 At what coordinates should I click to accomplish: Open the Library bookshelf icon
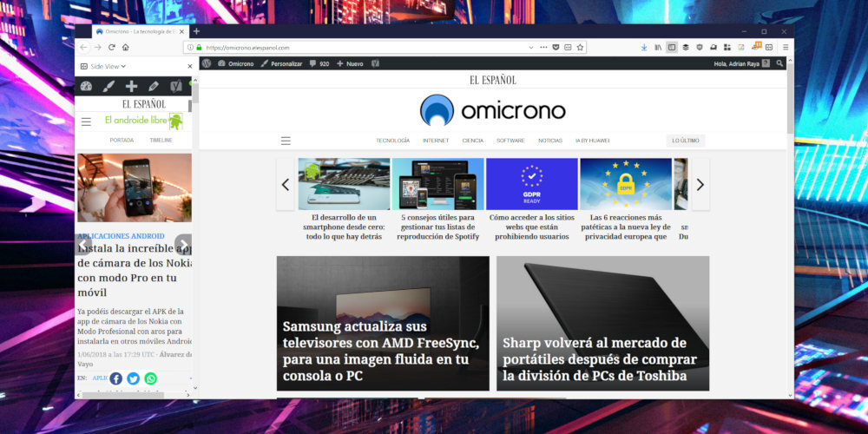pyautogui.click(x=658, y=48)
